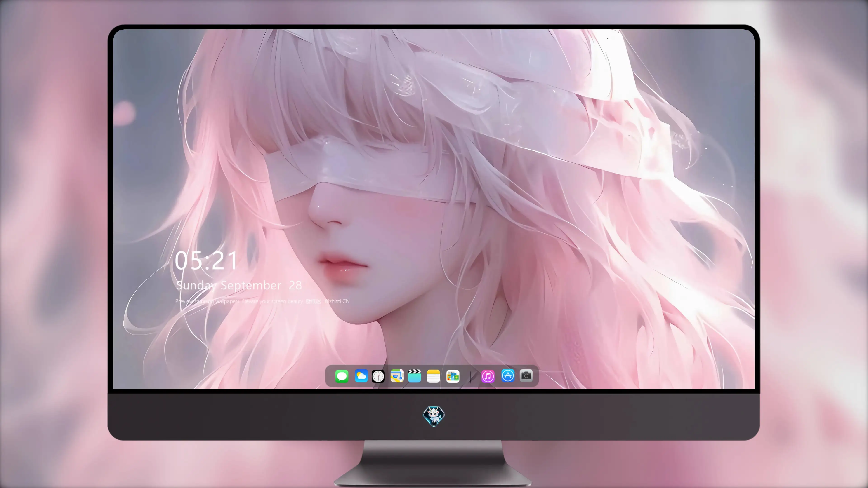Open the blue App Store icon
The height and width of the screenshot is (488, 868).
(x=508, y=375)
